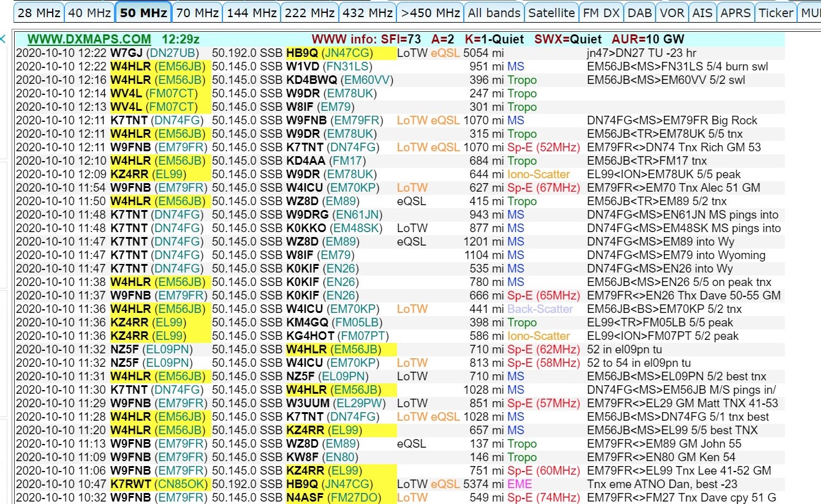Close the left panel with the X icon

pyautogui.click(x=2, y=39)
